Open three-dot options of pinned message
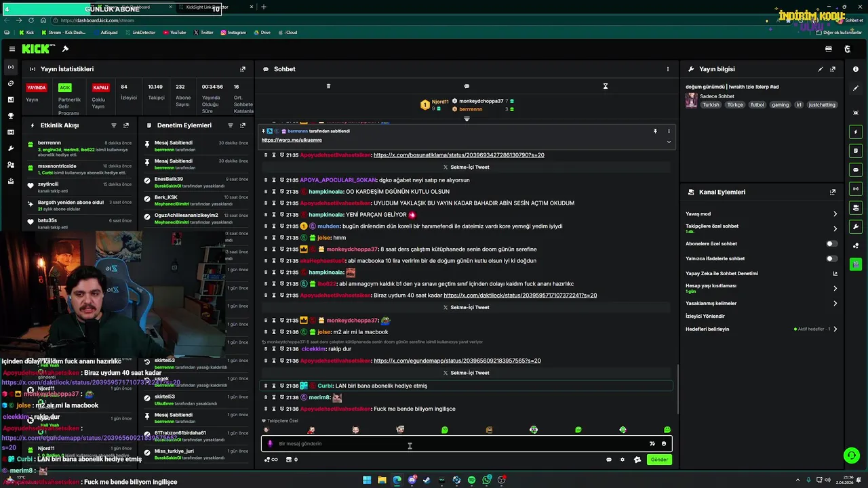Viewport: 868px width, 488px height. [x=669, y=131]
